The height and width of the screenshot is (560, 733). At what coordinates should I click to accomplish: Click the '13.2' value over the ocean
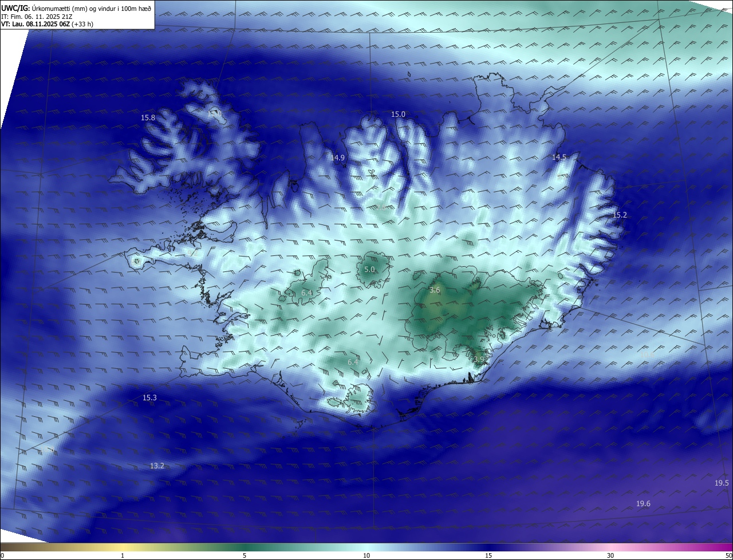coord(157,466)
